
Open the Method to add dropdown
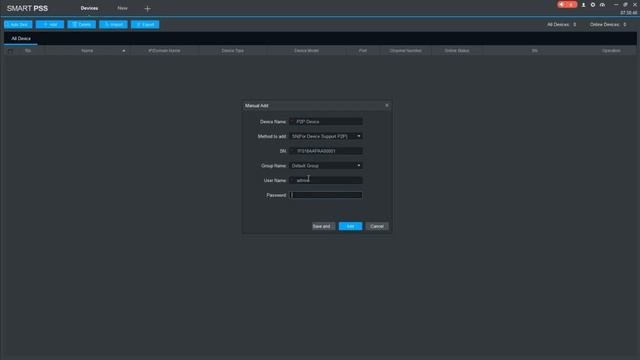click(x=326, y=136)
